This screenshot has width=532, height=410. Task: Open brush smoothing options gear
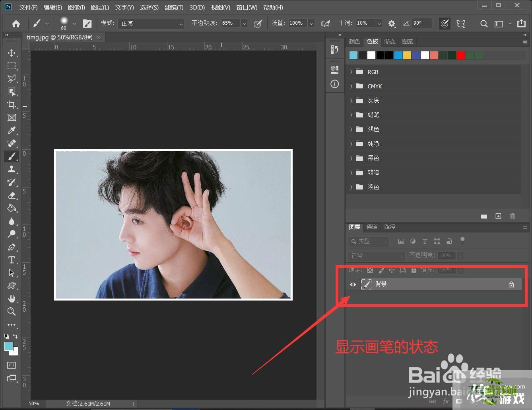[392, 23]
